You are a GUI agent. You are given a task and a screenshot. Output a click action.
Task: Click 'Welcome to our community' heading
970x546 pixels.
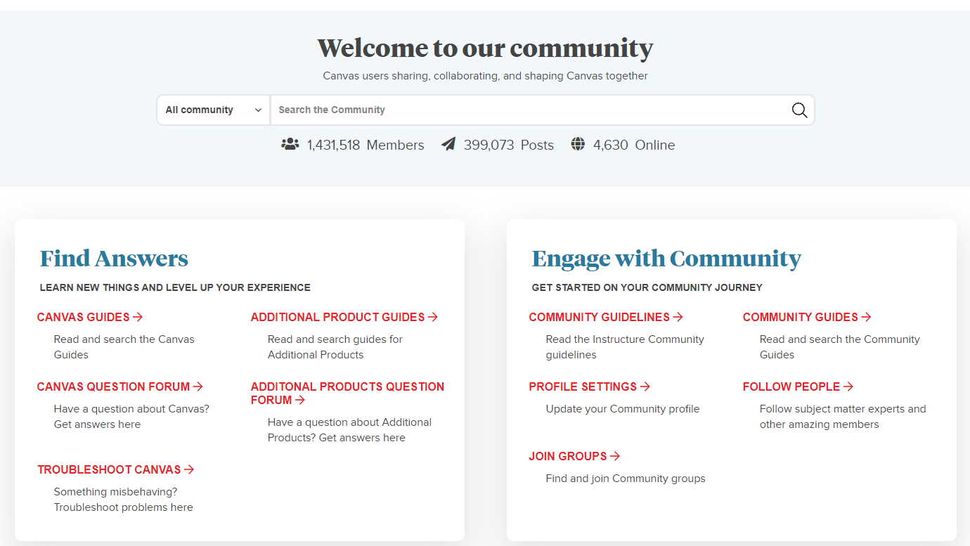(485, 48)
